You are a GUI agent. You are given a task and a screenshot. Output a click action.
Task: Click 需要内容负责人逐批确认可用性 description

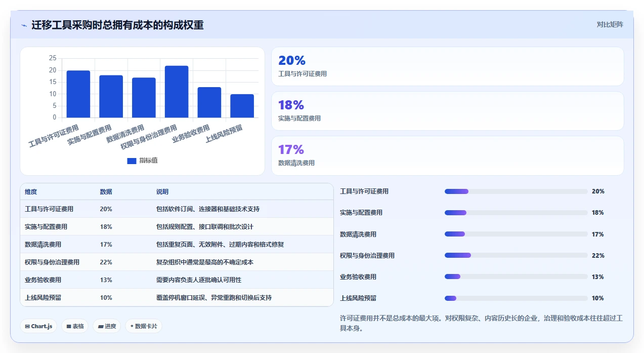pyautogui.click(x=199, y=280)
